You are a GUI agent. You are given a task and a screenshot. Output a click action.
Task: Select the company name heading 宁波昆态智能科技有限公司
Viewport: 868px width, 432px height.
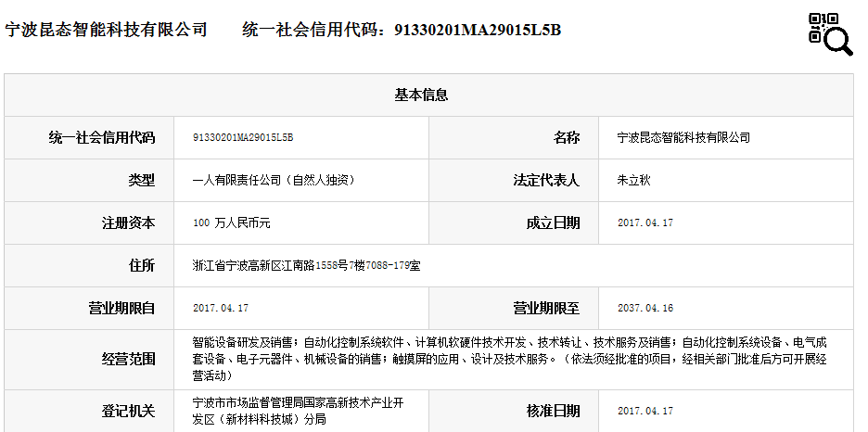(x=107, y=30)
